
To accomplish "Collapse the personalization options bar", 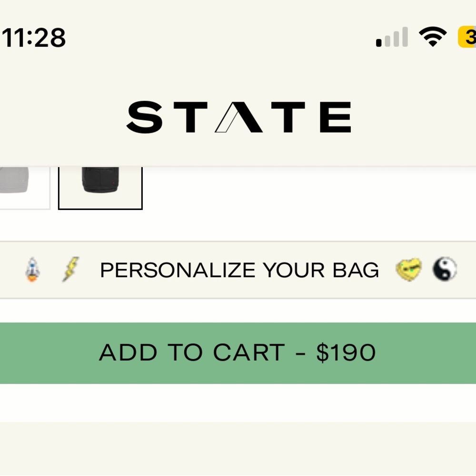I will [x=238, y=270].
